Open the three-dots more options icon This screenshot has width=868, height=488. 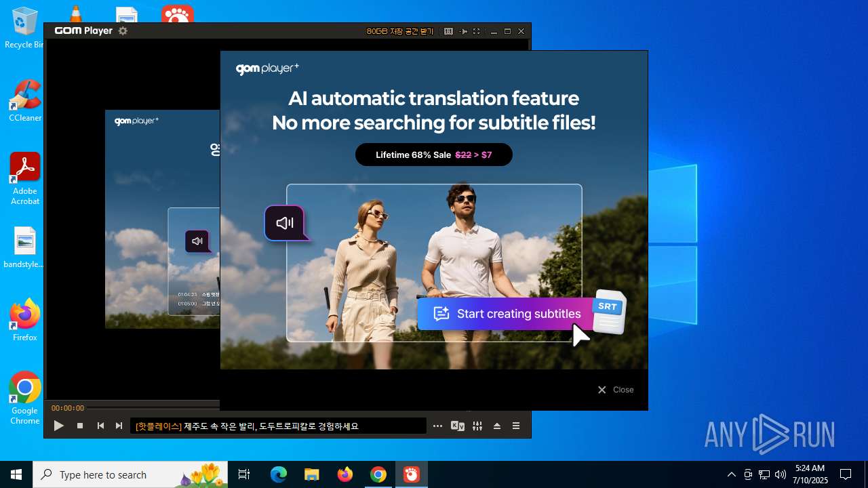point(438,426)
